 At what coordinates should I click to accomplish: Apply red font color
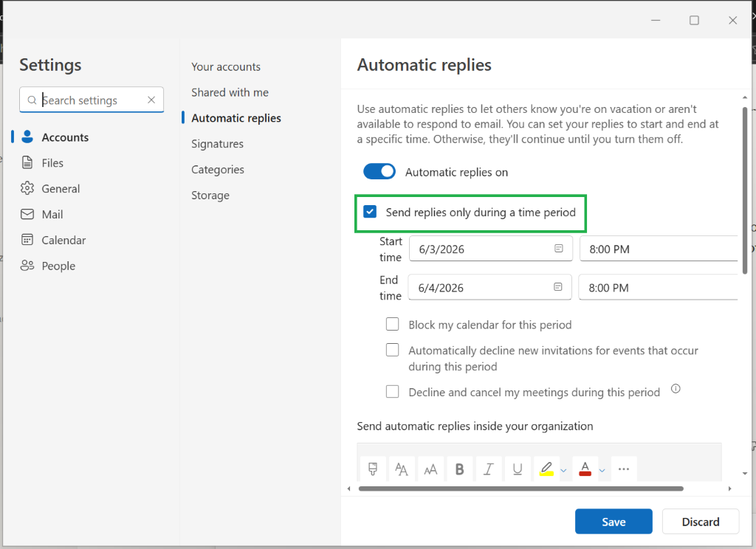point(585,469)
